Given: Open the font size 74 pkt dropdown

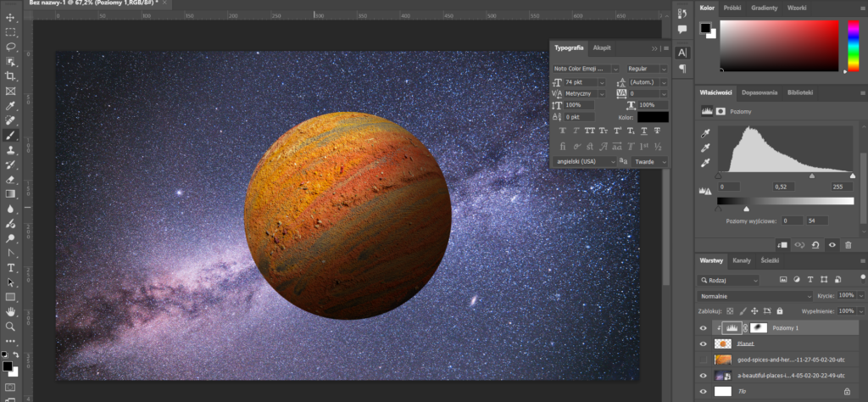Looking at the screenshot, I should coord(602,82).
